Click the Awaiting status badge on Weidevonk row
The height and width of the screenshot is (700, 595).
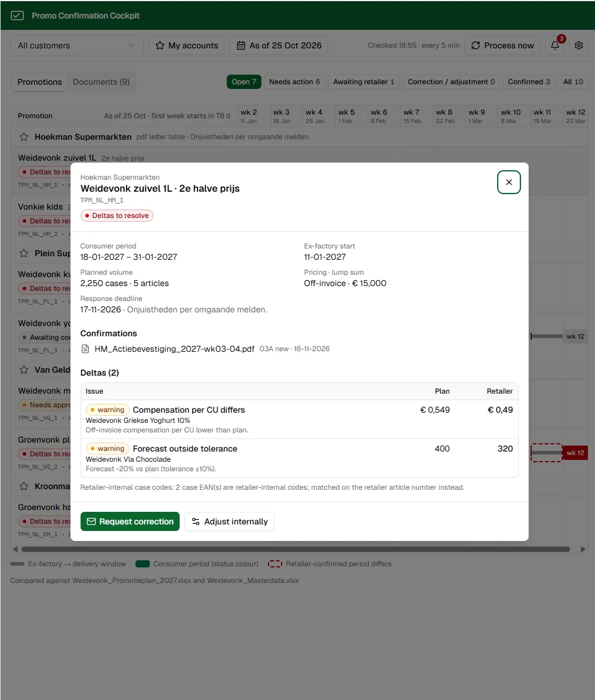click(x=45, y=337)
